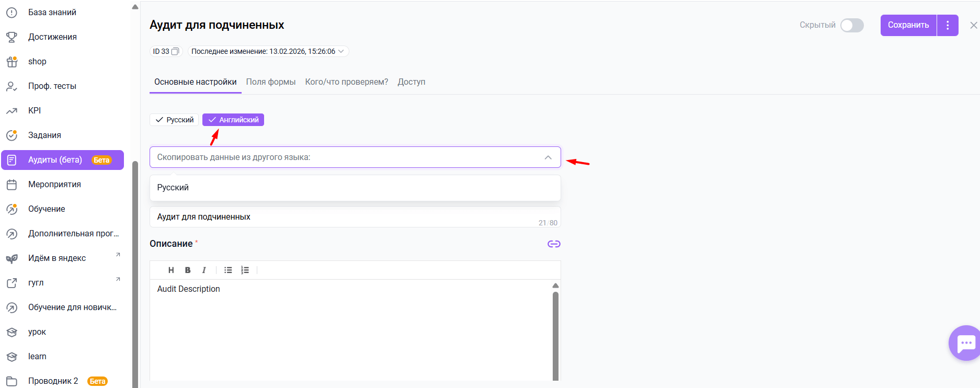Click the audit name input field
The image size is (980, 388).
tap(340, 217)
